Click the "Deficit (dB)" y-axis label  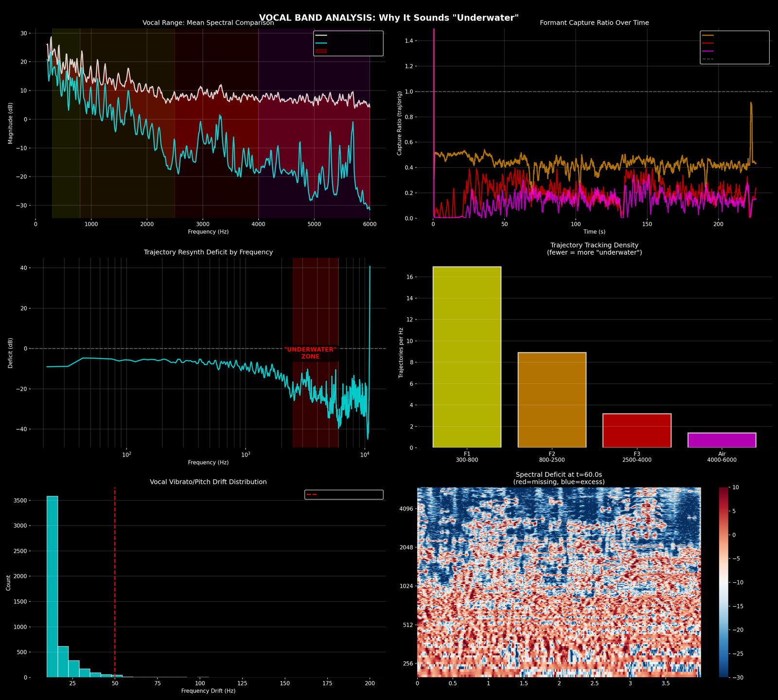click(x=11, y=353)
